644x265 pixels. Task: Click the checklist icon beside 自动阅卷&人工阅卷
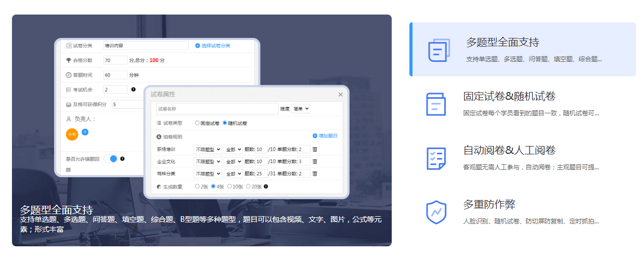[436, 158]
